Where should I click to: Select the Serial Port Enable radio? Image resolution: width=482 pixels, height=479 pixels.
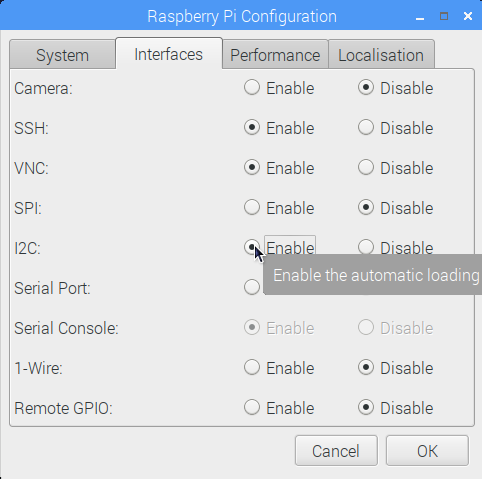252,288
